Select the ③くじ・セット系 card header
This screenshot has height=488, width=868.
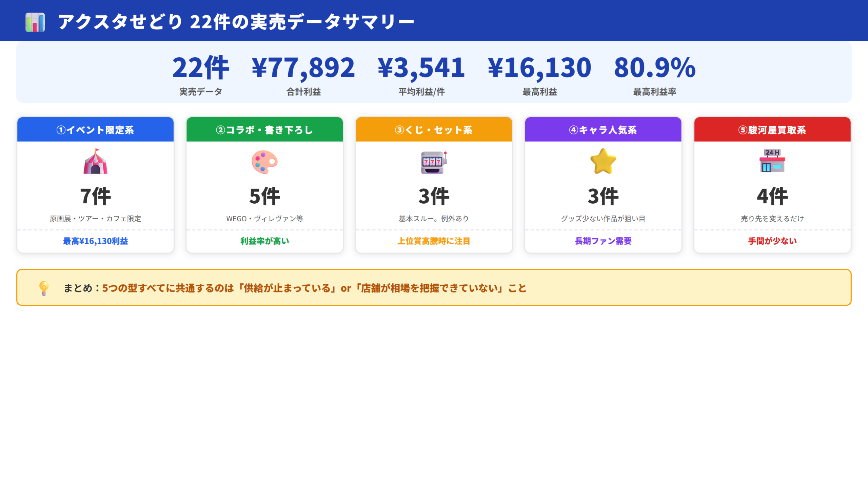(433, 129)
